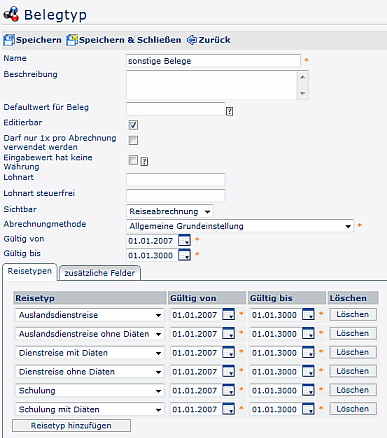Go back with the Zurück arrow icon
The width and height of the screenshot is (387, 438).
pos(192,40)
